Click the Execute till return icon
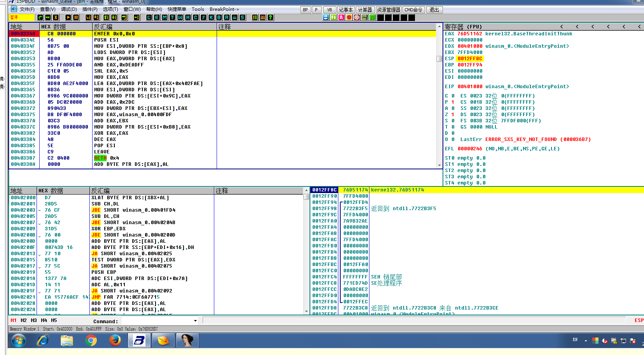The width and height of the screenshot is (644, 355). pos(124,17)
